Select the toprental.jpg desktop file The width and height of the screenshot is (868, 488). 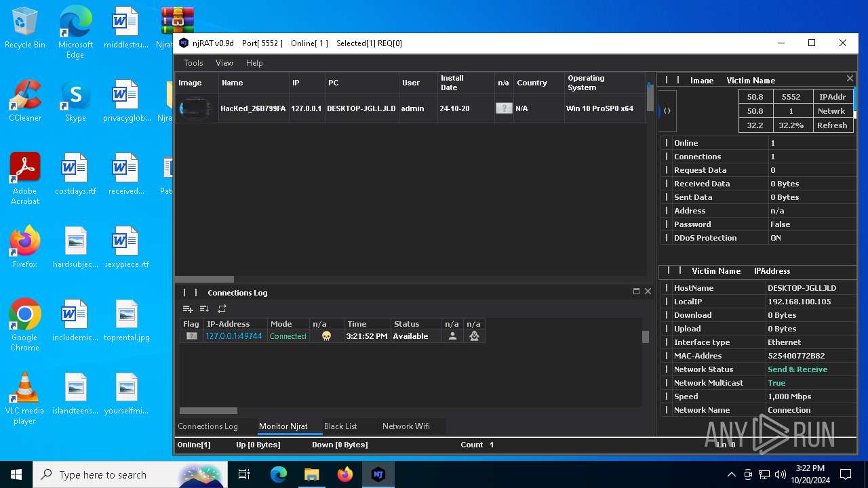126,321
